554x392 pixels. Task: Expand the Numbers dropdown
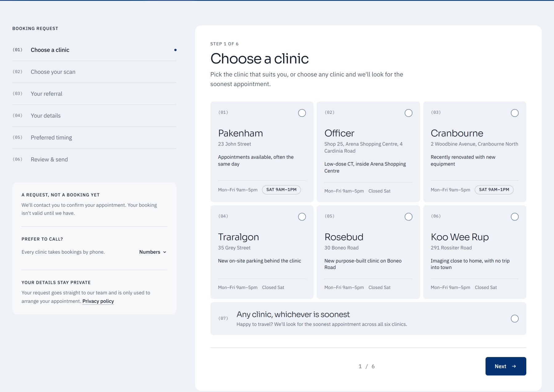pos(153,252)
